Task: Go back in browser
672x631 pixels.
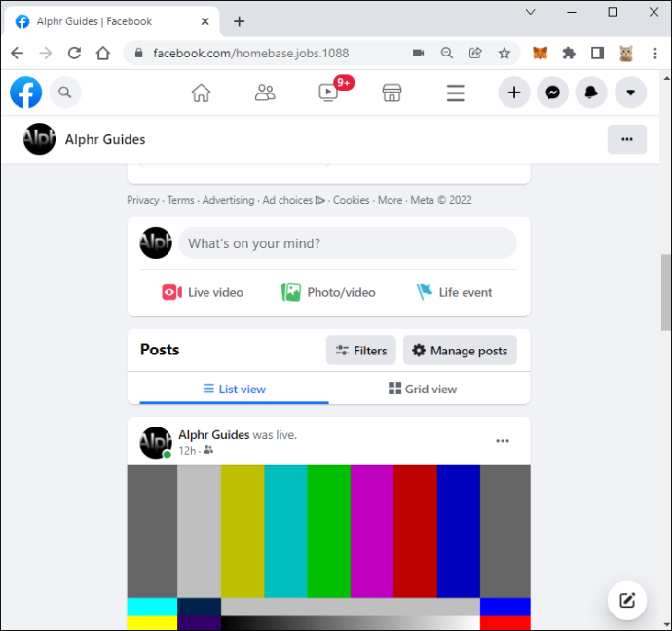Action: (18, 54)
